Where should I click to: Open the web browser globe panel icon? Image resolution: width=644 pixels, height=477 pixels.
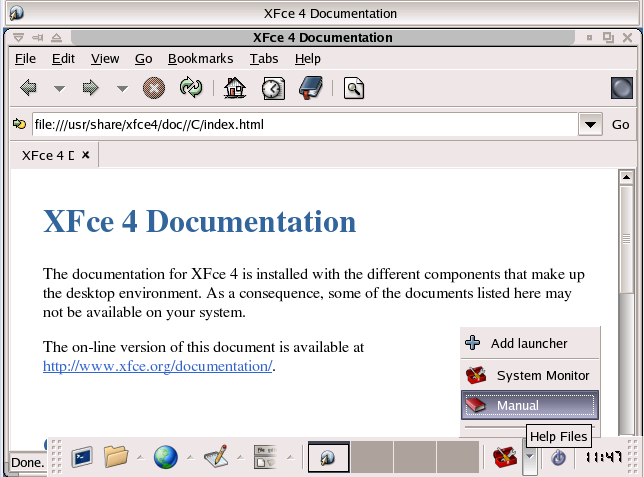tap(165, 457)
